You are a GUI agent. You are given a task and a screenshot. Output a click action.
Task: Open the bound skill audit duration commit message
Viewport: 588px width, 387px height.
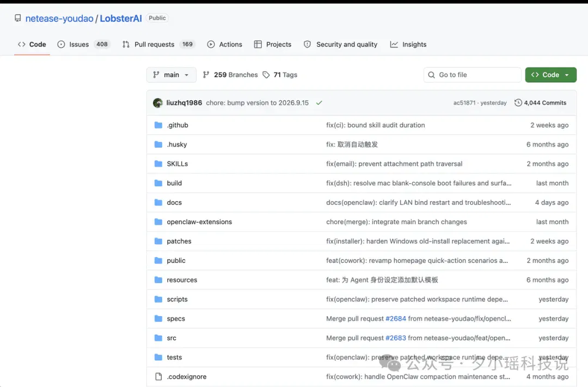tap(375, 125)
